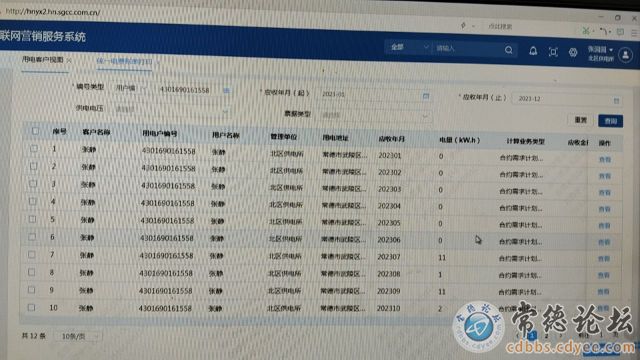The width and height of the screenshot is (640, 360).
Task: Click the blue 查询 button
Action: pyautogui.click(x=611, y=121)
